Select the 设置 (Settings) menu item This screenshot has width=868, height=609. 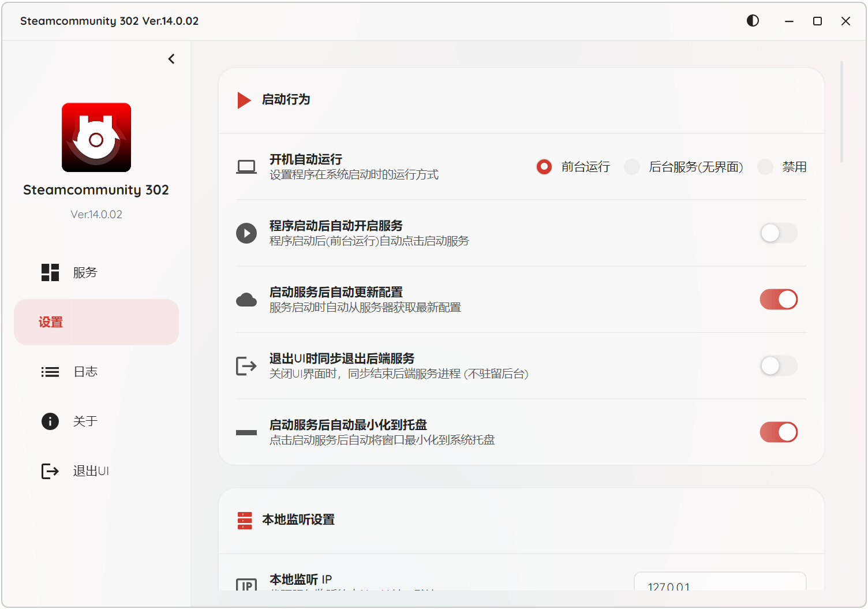pos(96,322)
